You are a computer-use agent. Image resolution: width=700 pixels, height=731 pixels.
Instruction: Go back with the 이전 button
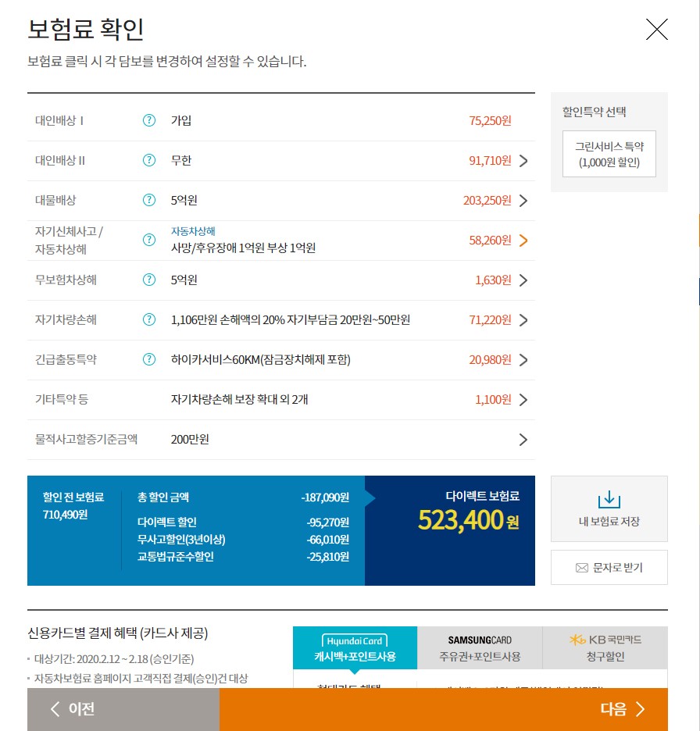click(x=123, y=709)
